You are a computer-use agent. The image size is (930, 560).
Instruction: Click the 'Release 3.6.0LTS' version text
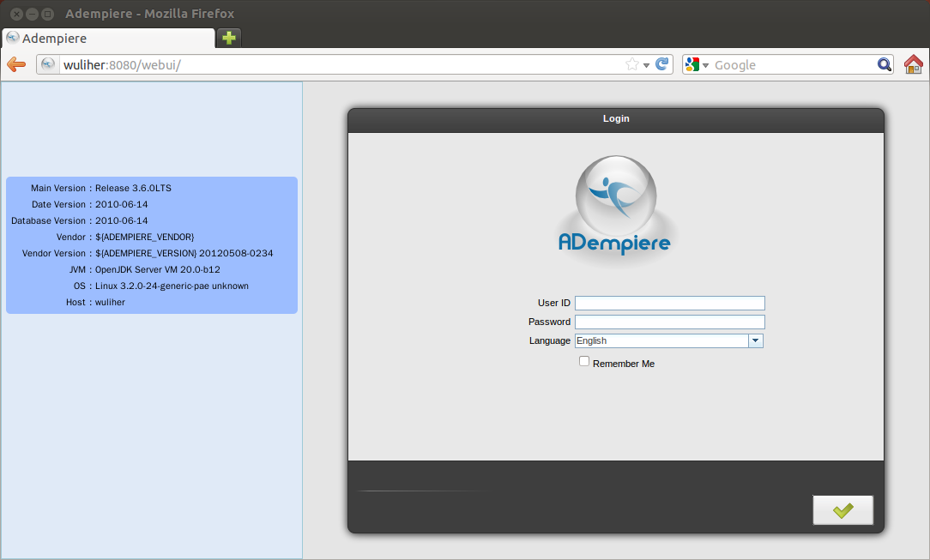134,188
